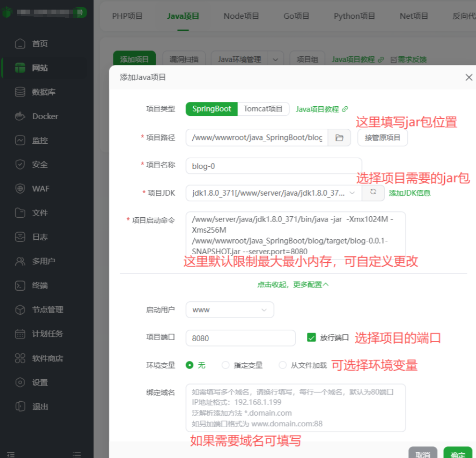Select the Tomcat项目 project type
Viewport: 476px width, 458px height.
pos(263,109)
